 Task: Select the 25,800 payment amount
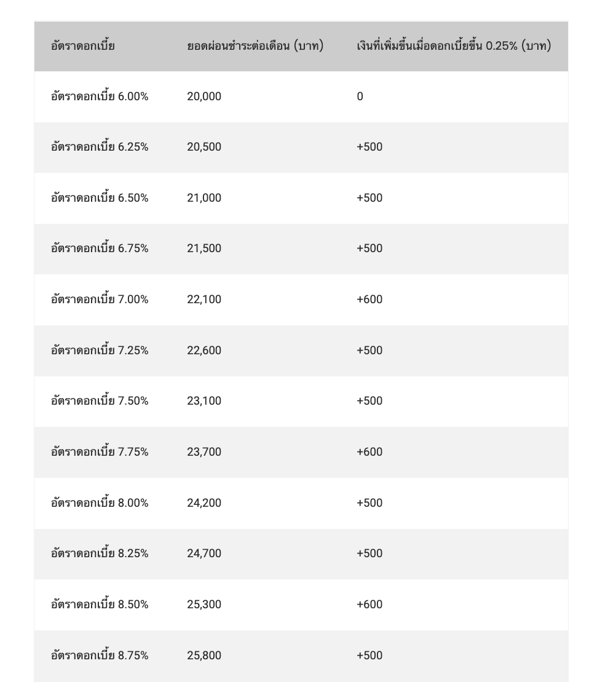click(204, 656)
